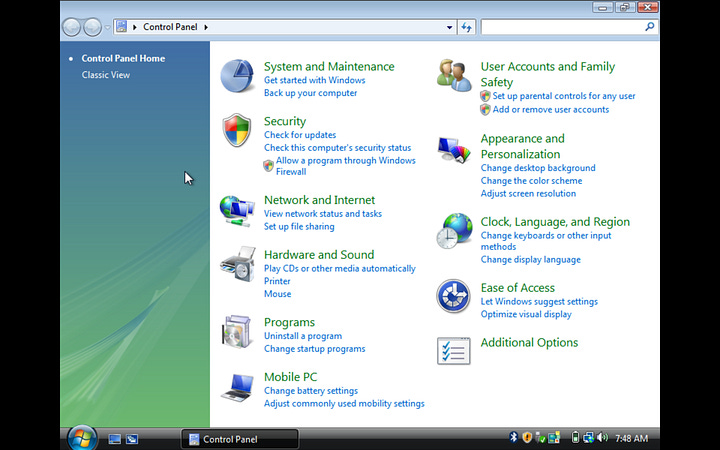Click Show Desktop in Quick Launch
Image resolution: width=720 pixels, height=450 pixels.
114,439
